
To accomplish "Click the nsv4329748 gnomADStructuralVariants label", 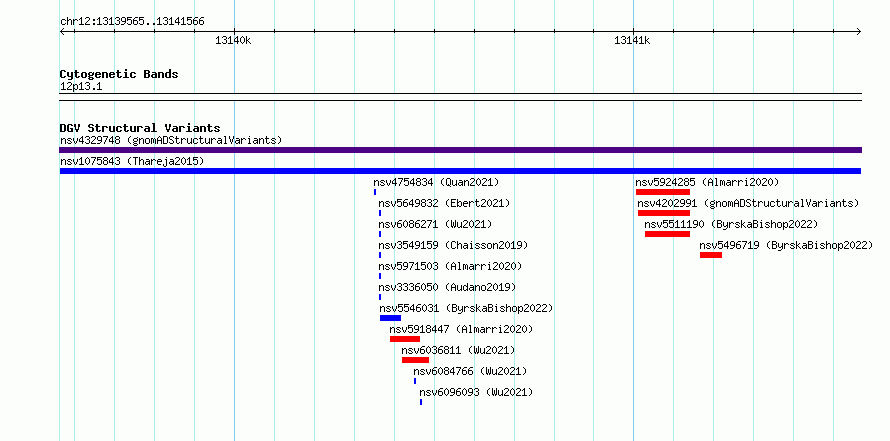I will (x=171, y=140).
